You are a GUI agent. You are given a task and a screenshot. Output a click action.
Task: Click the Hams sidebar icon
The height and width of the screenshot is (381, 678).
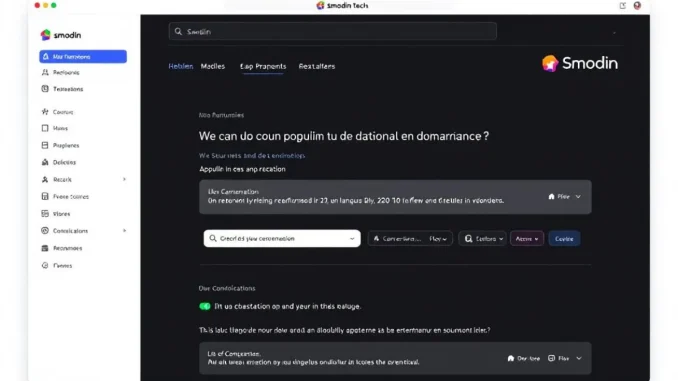pyautogui.click(x=45, y=128)
